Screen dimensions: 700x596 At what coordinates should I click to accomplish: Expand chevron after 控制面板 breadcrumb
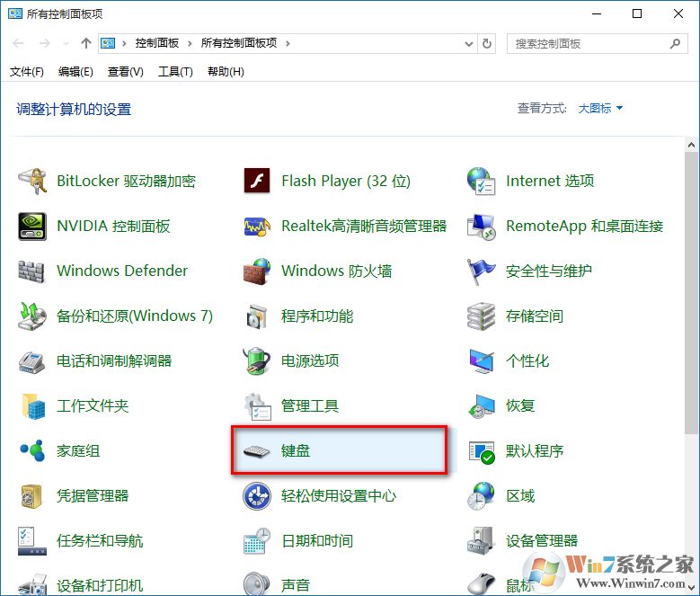[x=190, y=43]
